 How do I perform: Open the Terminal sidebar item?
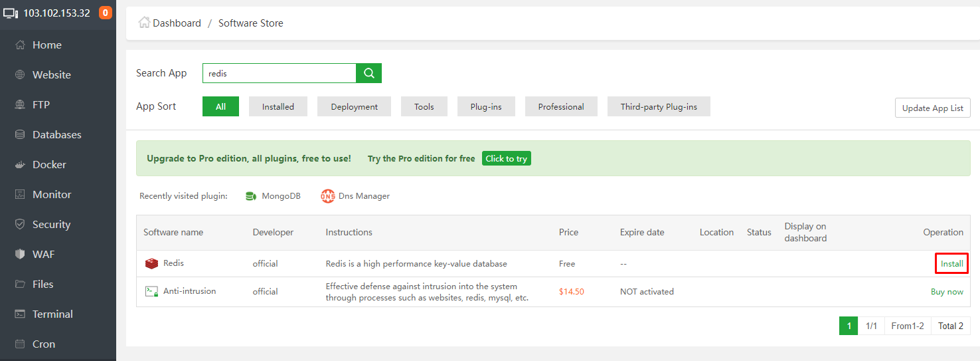[52, 314]
